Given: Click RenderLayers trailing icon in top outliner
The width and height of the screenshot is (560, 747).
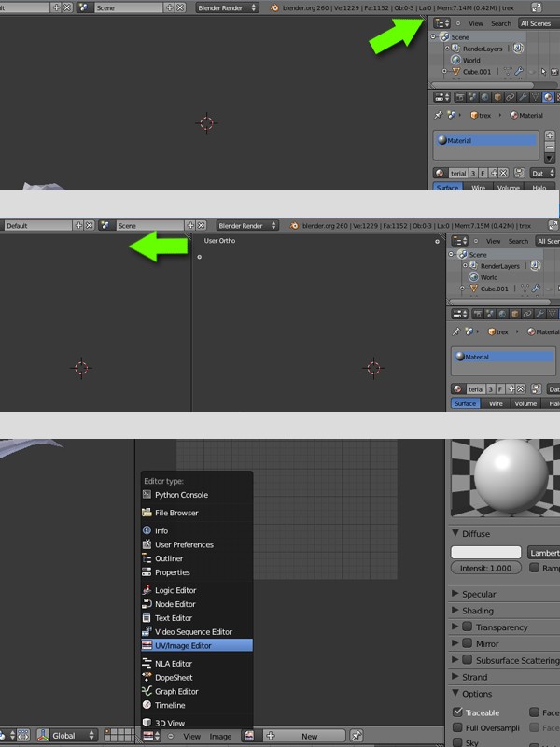Looking at the screenshot, I should pos(519,49).
